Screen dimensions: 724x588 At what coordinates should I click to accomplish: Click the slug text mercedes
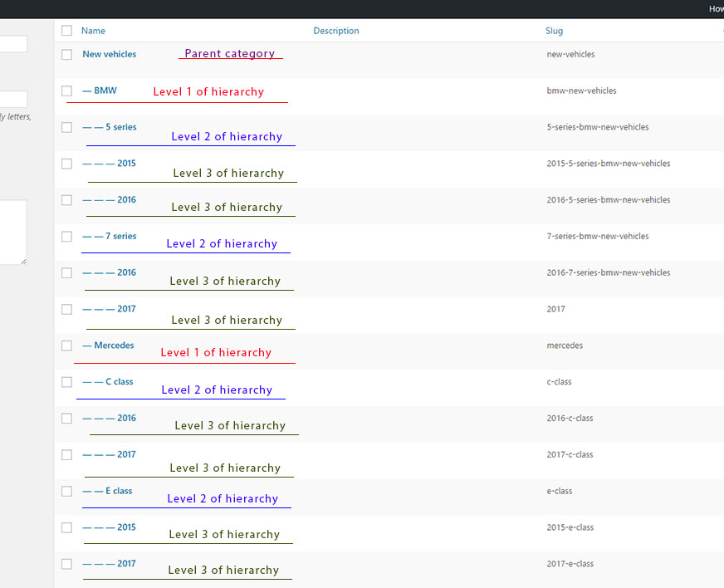point(565,345)
